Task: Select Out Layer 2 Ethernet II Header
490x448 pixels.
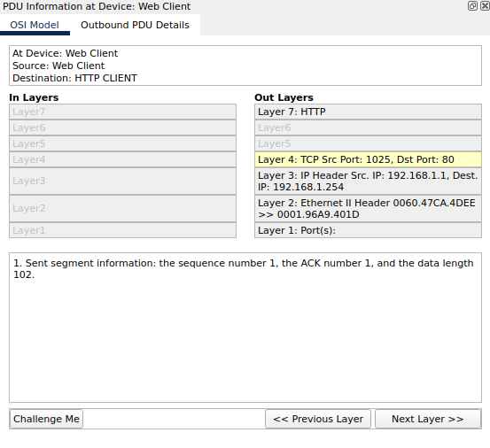Action: [x=368, y=209]
